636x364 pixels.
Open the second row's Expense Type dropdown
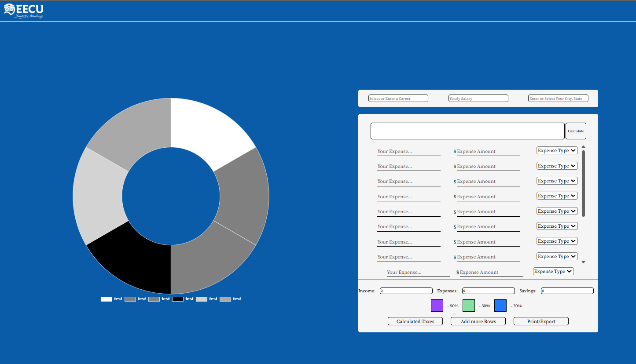tap(557, 166)
